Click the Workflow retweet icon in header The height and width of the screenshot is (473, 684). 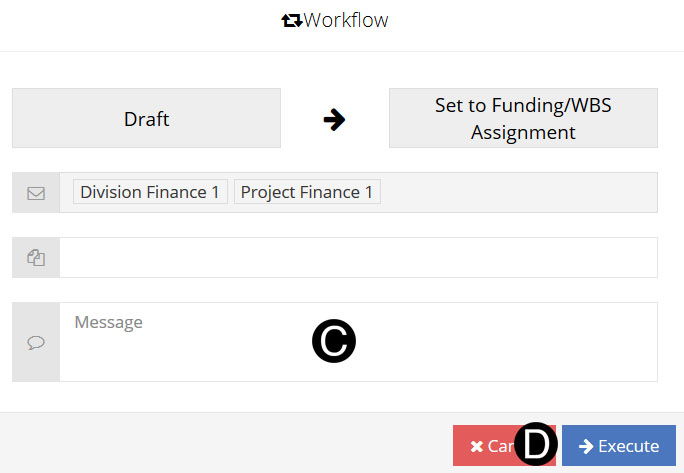click(x=292, y=20)
